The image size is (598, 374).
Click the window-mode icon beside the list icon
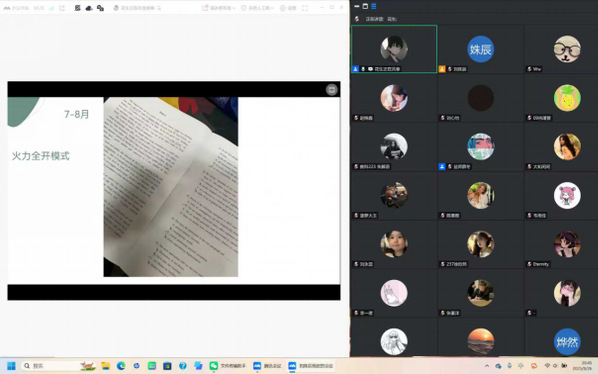(365, 6)
